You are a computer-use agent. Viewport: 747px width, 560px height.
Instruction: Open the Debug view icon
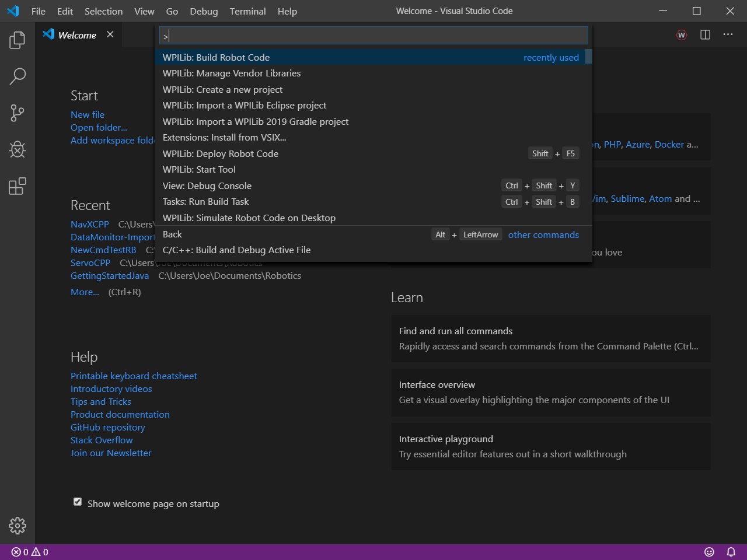pyautogui.click(x=18, y=150)
